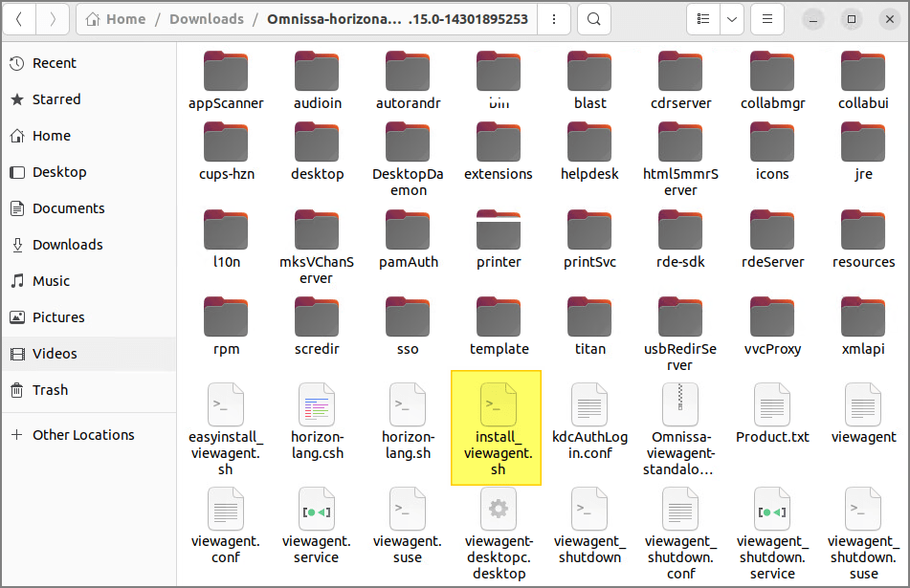
Task: Select the viewagent-desktopc.desktop file
Action: [498, 510]
